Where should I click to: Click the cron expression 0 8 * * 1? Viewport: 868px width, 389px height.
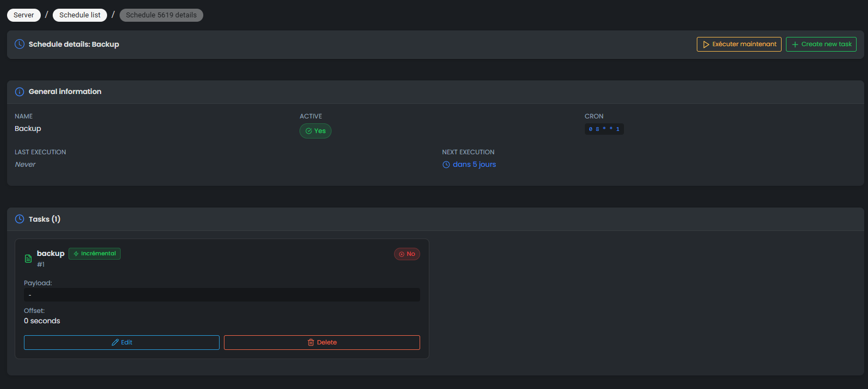point(604,129)
